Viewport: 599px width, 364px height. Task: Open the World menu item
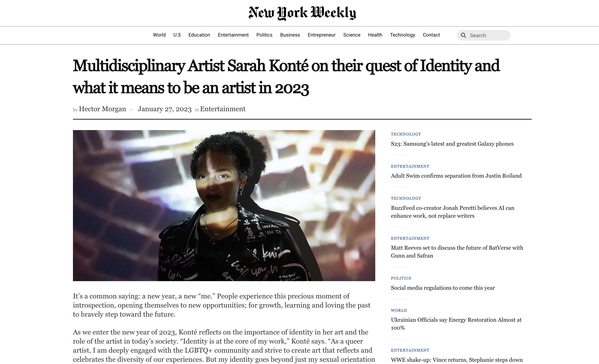pos(159,35)
